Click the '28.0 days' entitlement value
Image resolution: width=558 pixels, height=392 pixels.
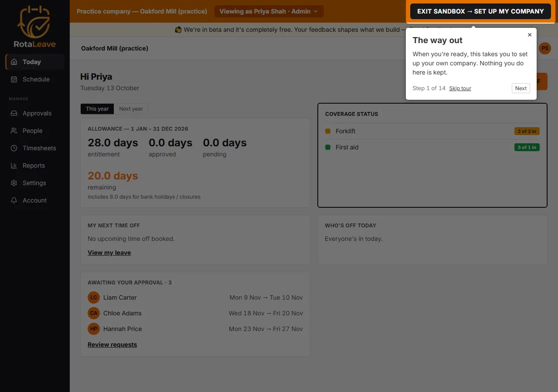click(x=113, y=143)
